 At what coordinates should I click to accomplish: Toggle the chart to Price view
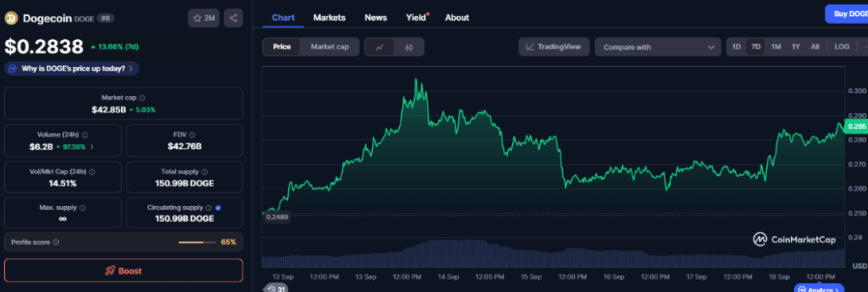click(x=282, y=47)
